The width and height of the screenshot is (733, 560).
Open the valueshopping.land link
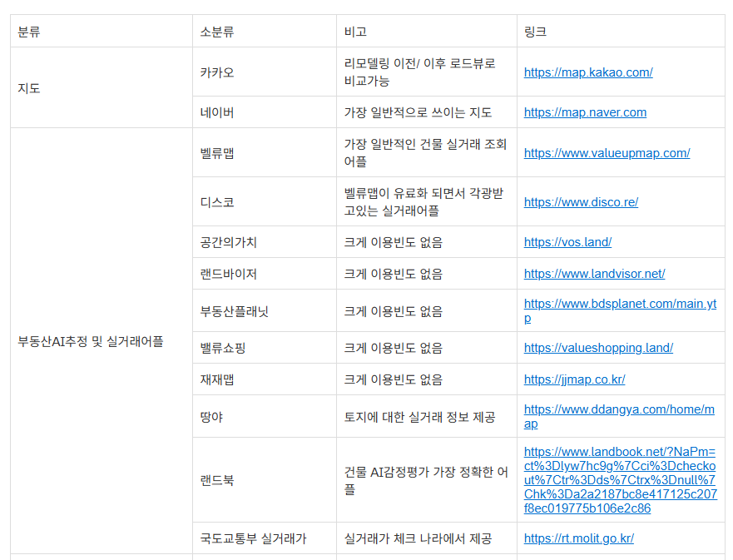(598, 348)
